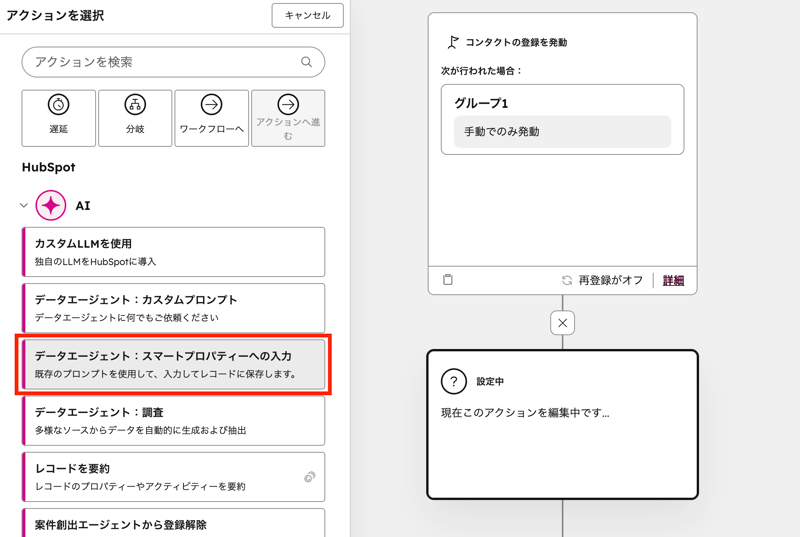Choose データエージェント：調査 action
The image size is (800, 537).
tap(173, 421)
